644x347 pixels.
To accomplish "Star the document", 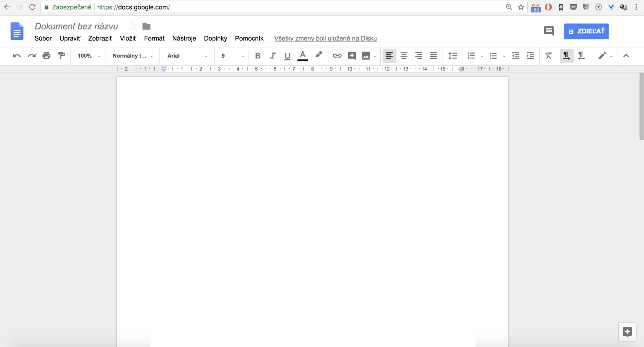I will [132, 26].
